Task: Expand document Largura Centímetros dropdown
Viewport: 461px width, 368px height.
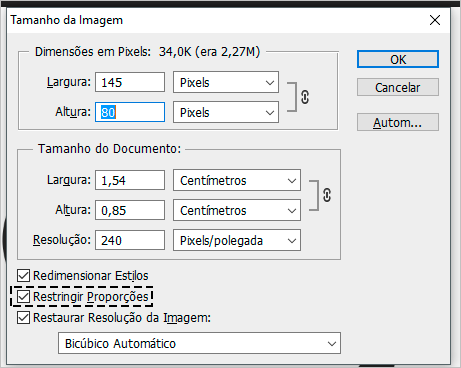Action: point(237,180)
